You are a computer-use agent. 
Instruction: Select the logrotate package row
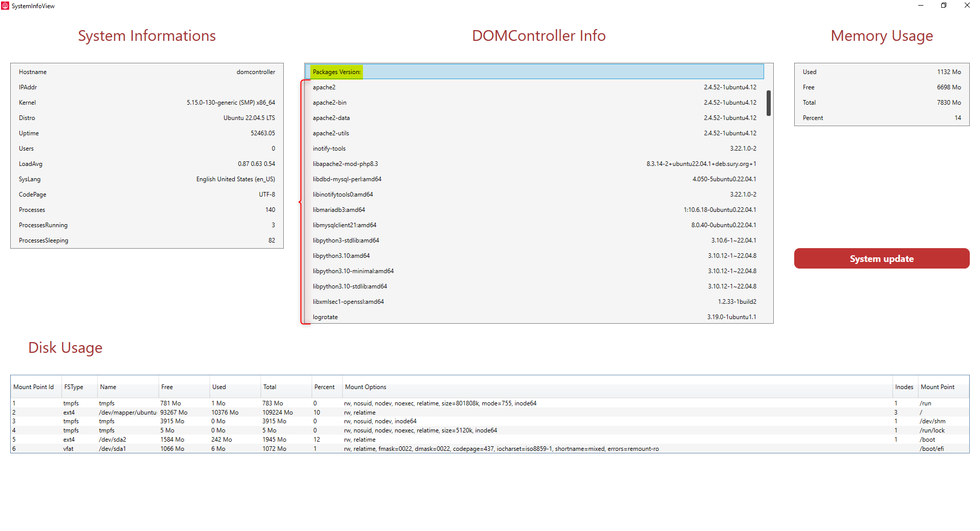(534, 317)
